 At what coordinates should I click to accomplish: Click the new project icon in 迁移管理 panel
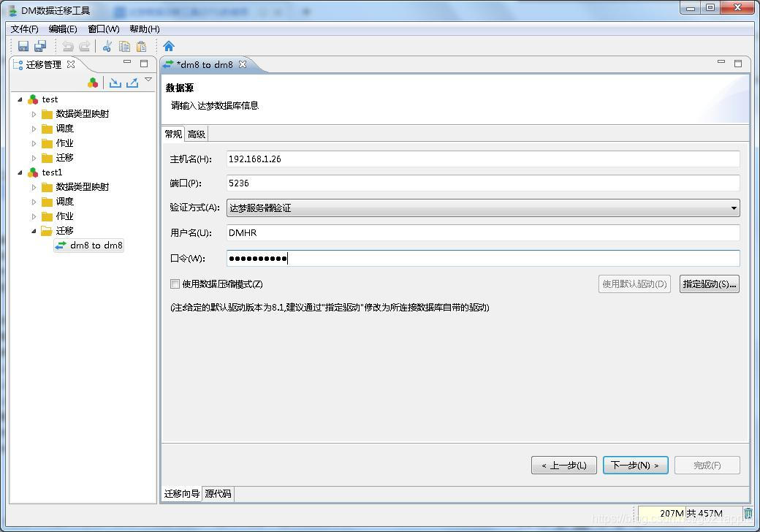[93, 83]
